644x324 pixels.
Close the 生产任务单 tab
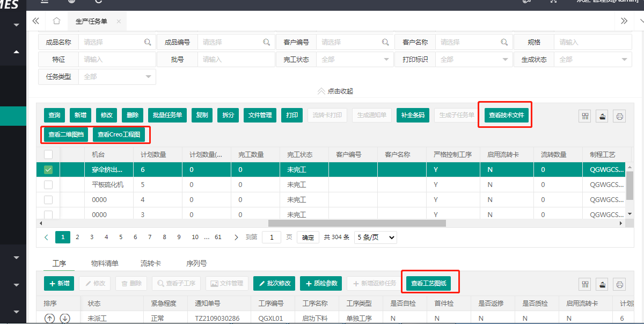(x=119, y=21)
